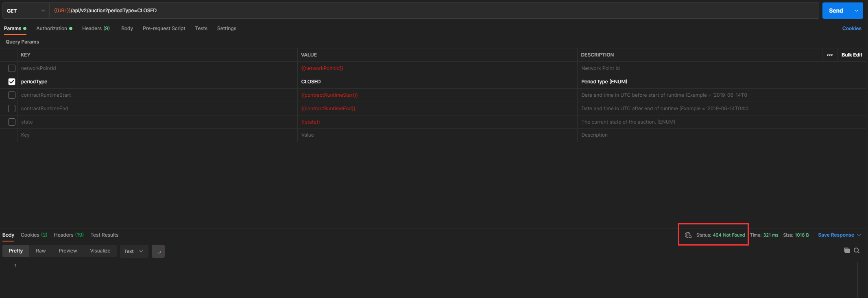This screenshot has height=298, width=868.
Task: Click Bulk Edit for query params
Action: pyautogui.click(x=851, y=55)
